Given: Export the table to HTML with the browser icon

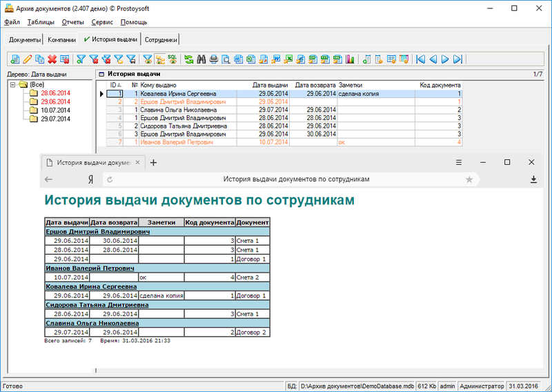Looking at the screenshot, I should tap(300, 59).
